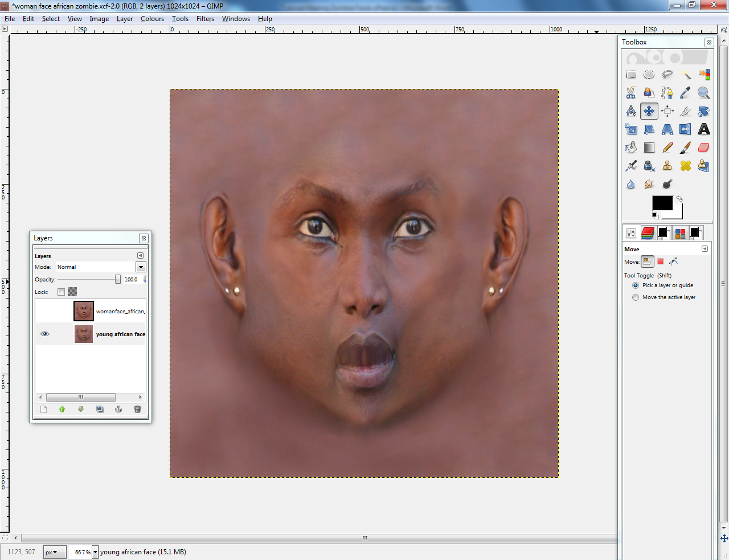
Task: Switch to the Tool Options tab
Action: tap(631, 233)
